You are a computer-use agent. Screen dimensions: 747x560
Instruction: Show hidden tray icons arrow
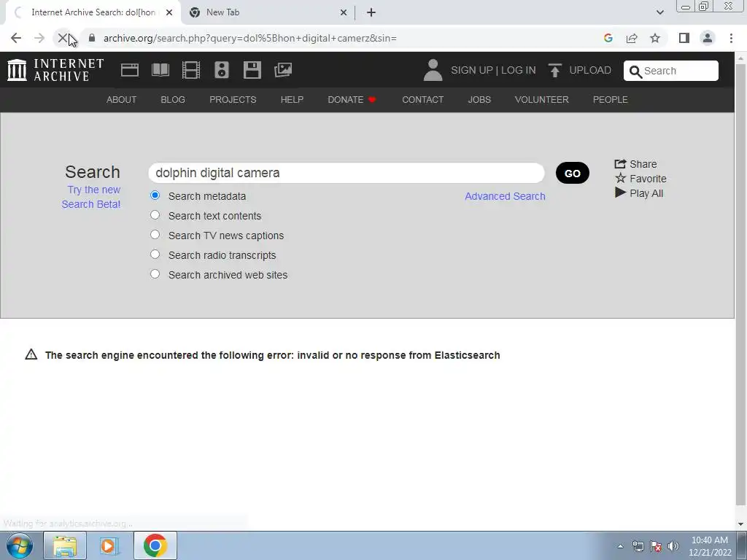[x=620, y=546]
